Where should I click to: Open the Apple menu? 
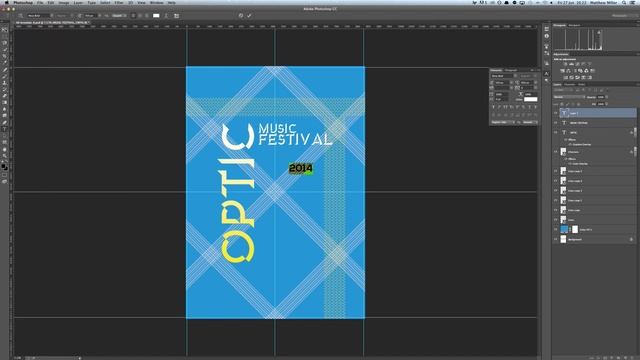coord(6,2)
